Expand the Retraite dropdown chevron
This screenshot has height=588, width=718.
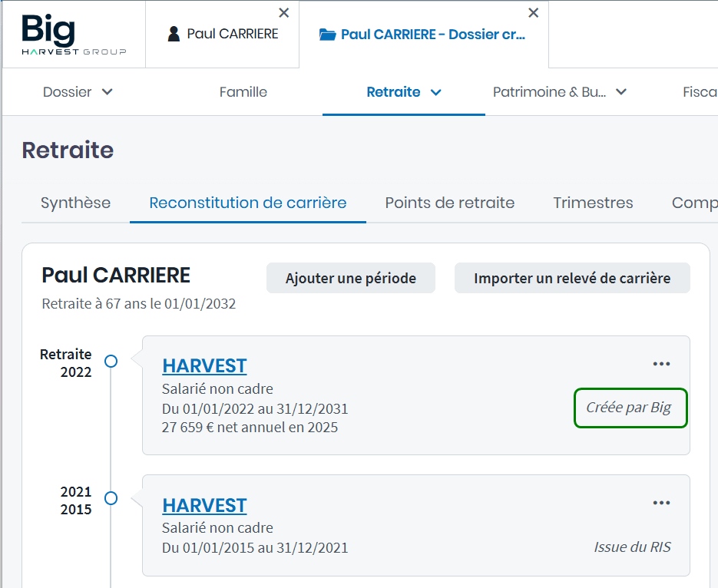point(436,92)
